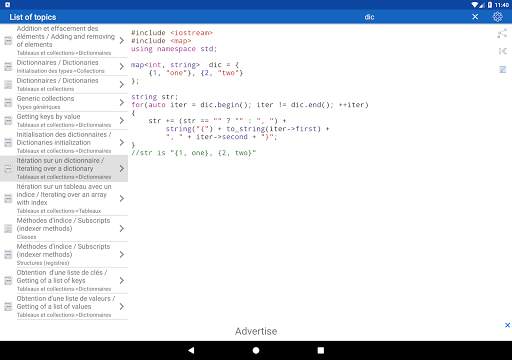Image resolution: width=512 pixels, height=360 pixels.
Task: Click the '//str is' comment line
Action: point(193,153)
